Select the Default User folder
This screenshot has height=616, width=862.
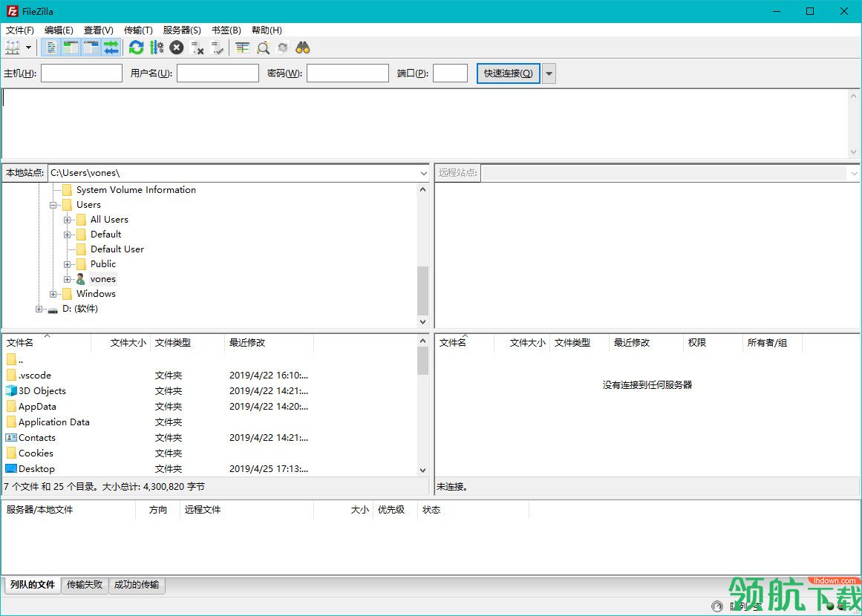point(117,249)
